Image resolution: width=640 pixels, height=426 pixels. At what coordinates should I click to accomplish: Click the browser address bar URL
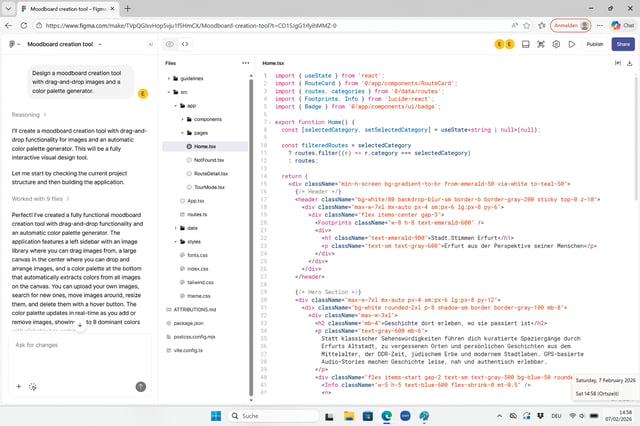pyautogui.click(x=191, y=25)
